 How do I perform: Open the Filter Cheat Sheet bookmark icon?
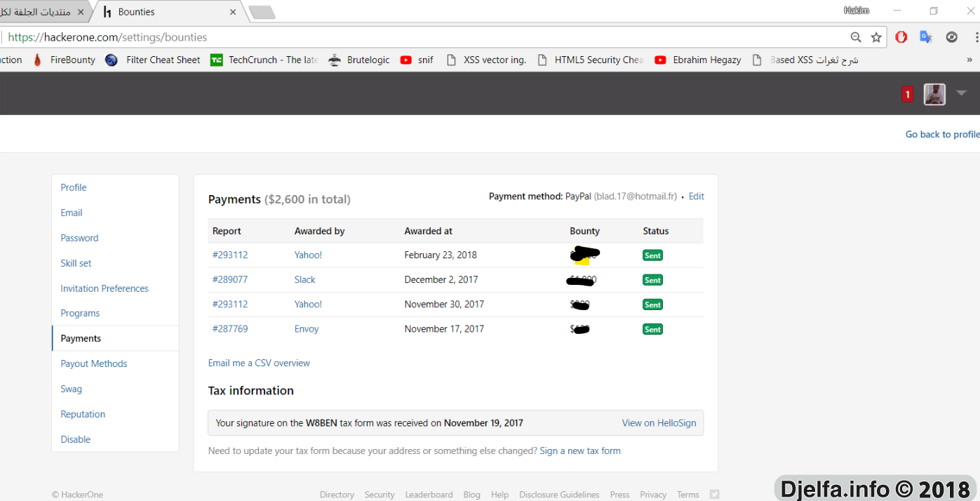(112, 60)
